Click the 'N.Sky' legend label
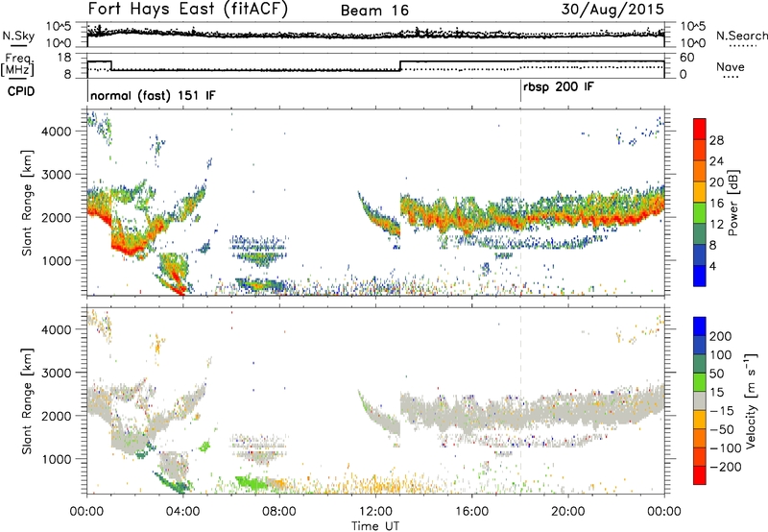 [18, 36]
